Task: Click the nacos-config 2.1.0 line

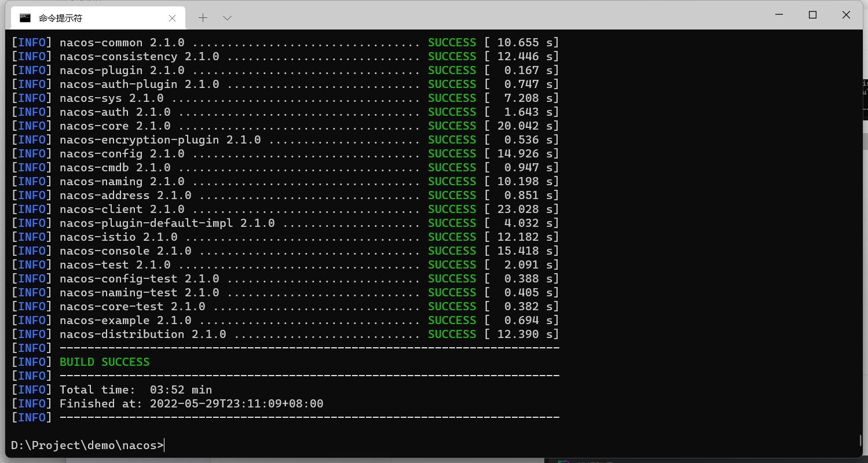Action: pos(285,153)
